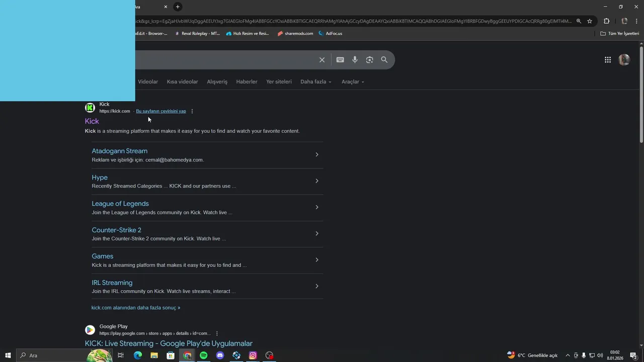Expand the Daha fazla dropdown
644x362 pixels.
(x=316, y=81)
